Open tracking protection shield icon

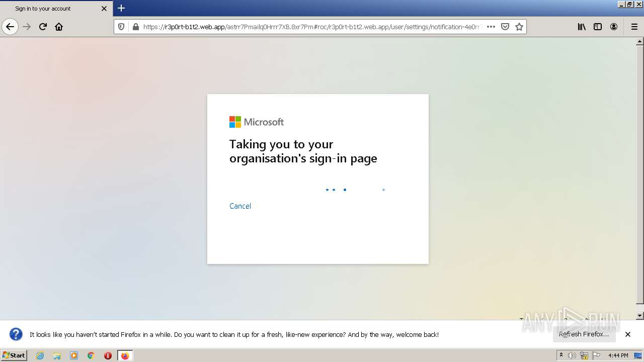pyautogui.click(x=121, y=27)
